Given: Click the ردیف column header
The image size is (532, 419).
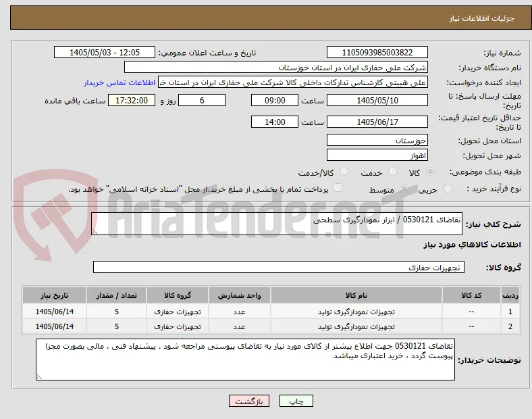Looking at the screenshot, I should point(510,295).
